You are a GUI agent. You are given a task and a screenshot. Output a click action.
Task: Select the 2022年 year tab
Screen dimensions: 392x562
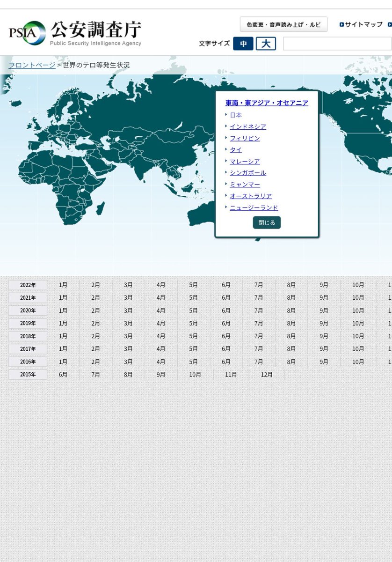[x=28, y=285]
